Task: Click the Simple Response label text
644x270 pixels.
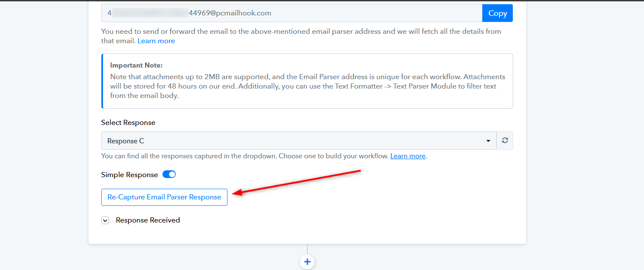Action: pyautogui.click(x=130, y=175)
